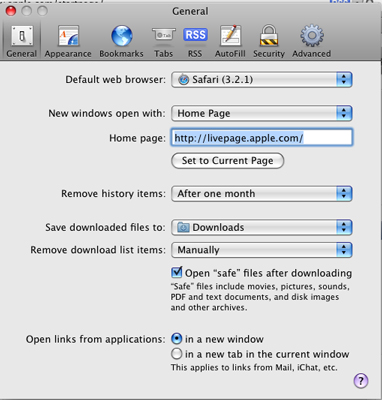382x400 pixels.
Task: Click the purple help question mark button
Action: point(361,380)
